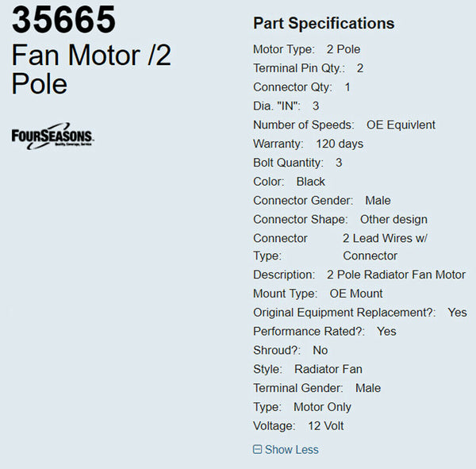Select the Motor Type specification row

(306, 49)
